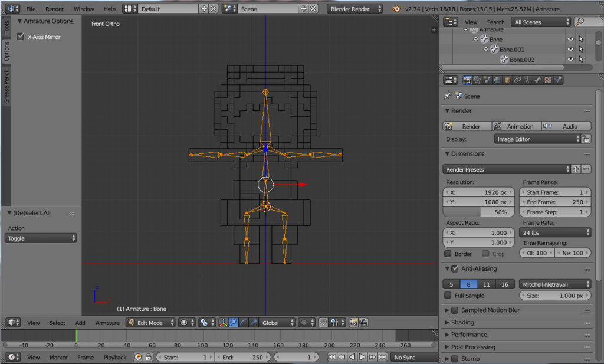Open the Armature menu in viewport header
The width and height of the screenshot is (604, 364).
107,323
